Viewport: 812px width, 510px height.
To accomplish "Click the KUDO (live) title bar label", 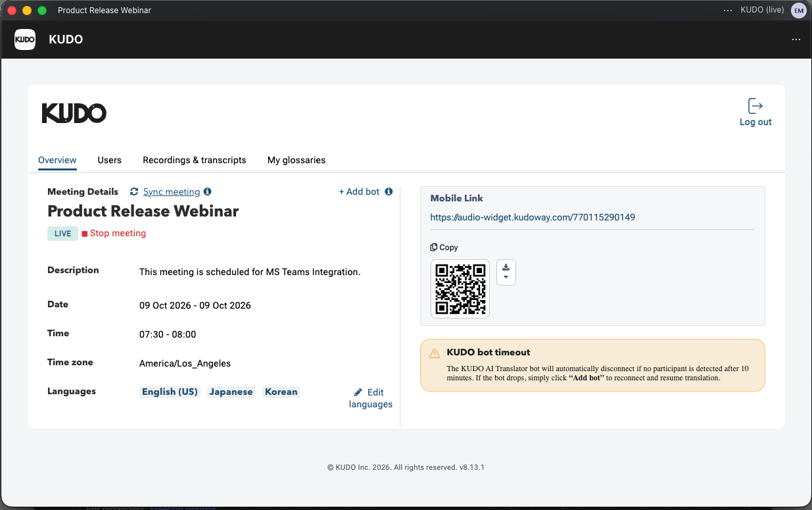I will [x=762, y=11].
